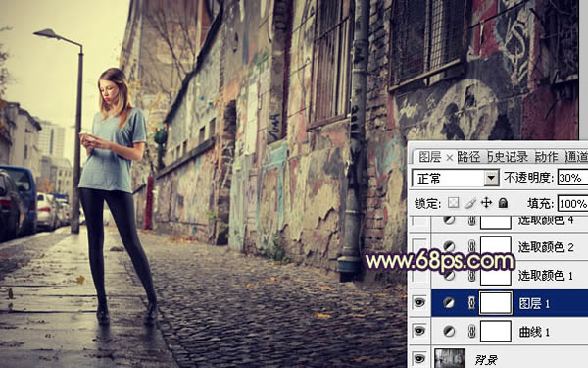This screenshot has width=588, height=368.
Task: Show the 选取颜色 2 layer visibility box
Action: [x=419, y=246]
